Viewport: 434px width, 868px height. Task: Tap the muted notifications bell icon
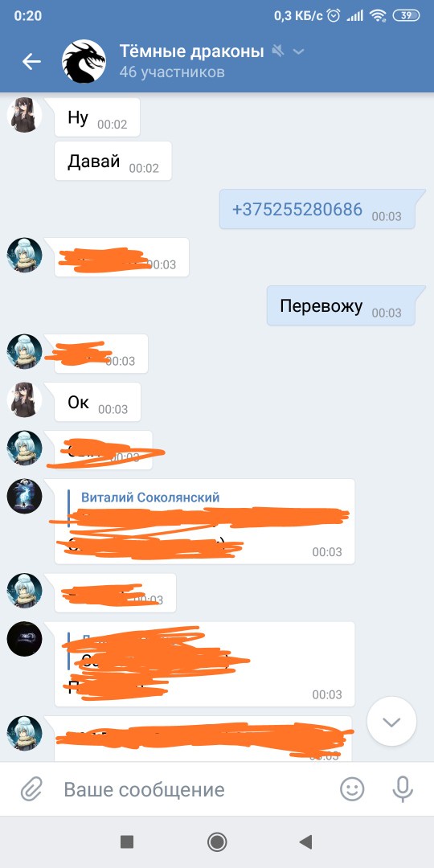click(x=278, y=52)
